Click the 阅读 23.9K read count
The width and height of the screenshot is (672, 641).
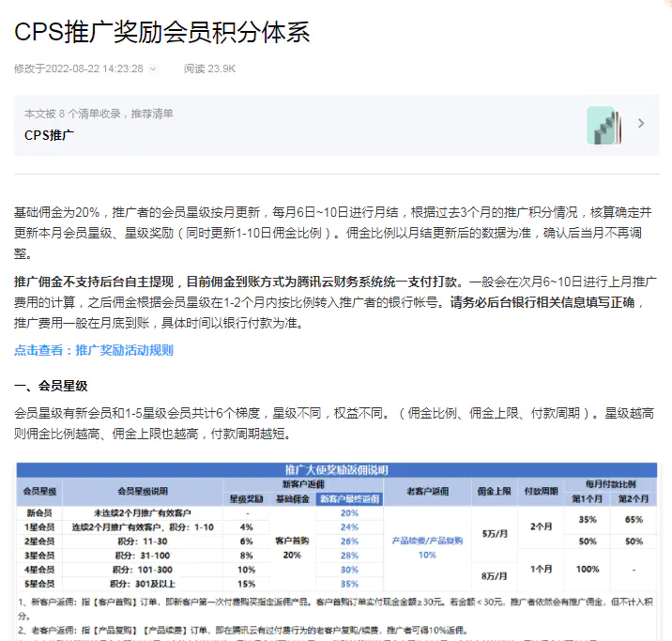[x=209, y=69]
